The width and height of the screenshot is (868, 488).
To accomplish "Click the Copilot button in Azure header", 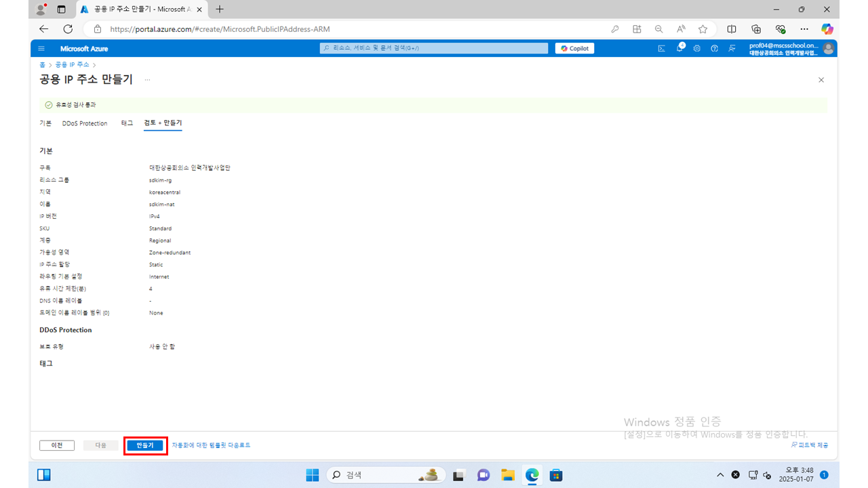I will pyautogui.click(x=574, y=48).
